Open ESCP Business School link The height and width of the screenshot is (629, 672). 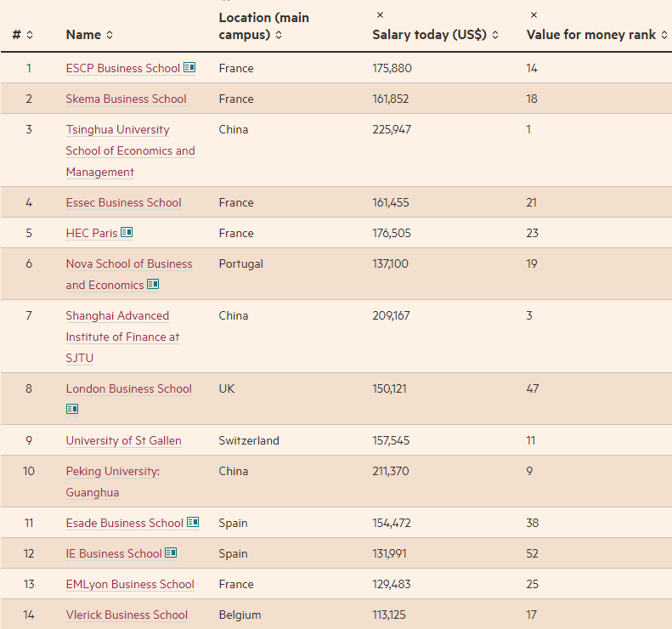point(123,68)
